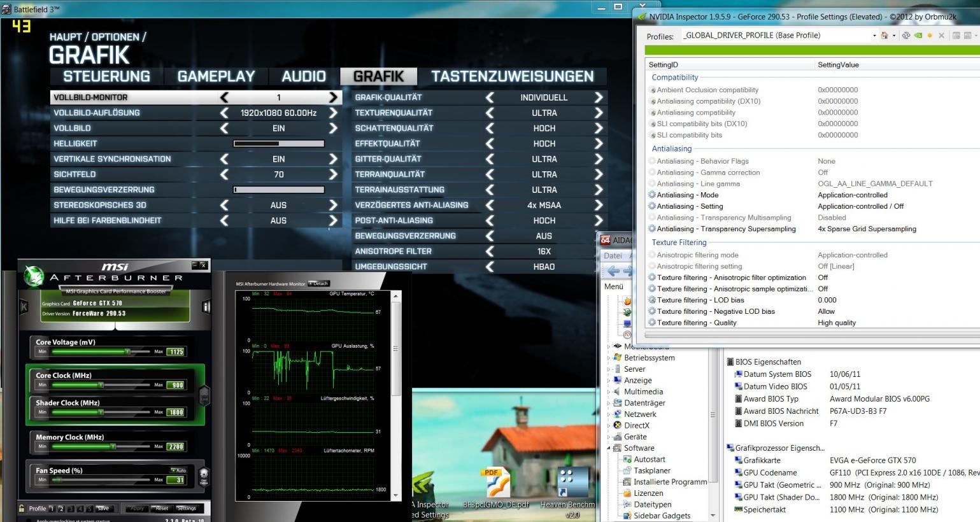
Task: Click left arrow for Stereoskopisches 3D
Action: click(x=224, y=205)
